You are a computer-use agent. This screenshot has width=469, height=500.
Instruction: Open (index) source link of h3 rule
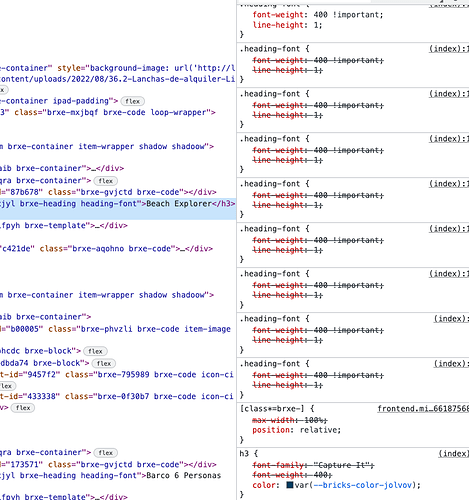[453, 453]
